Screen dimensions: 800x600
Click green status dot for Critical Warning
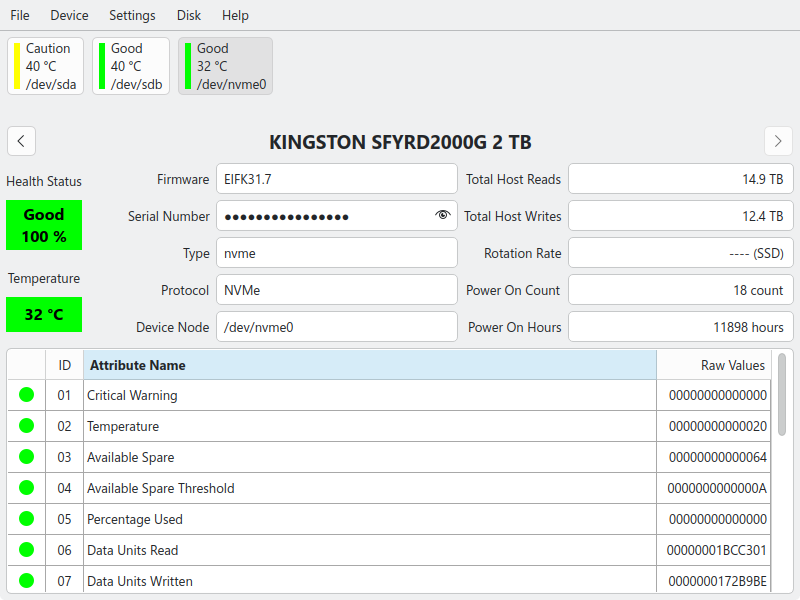(x=27, y=395)
